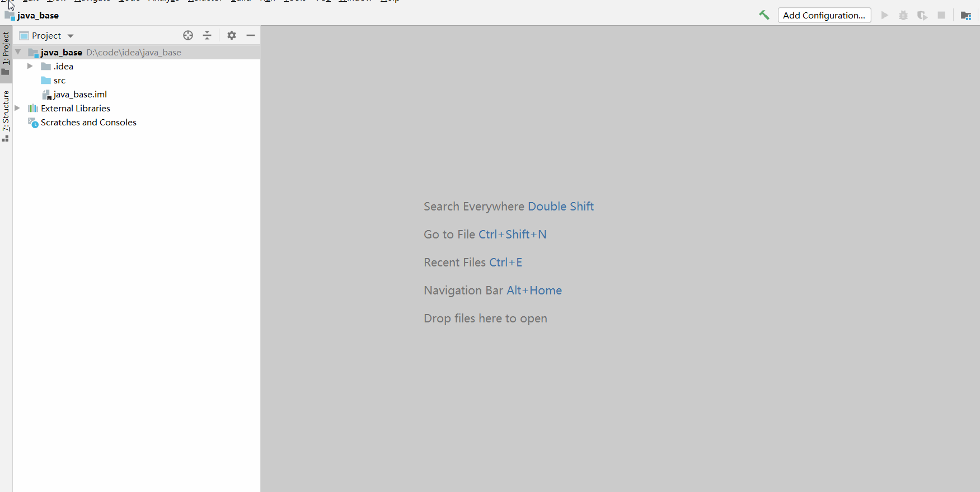
Task: Hide the Project tool window
Action: coord(251,35)
